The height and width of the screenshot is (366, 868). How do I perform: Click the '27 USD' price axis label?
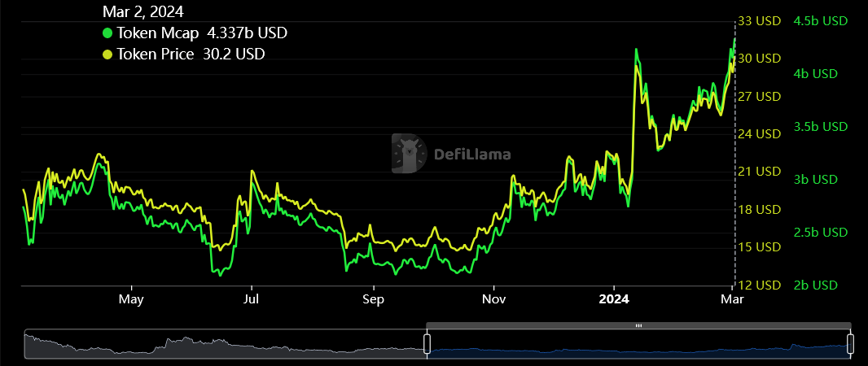point(760,97)
